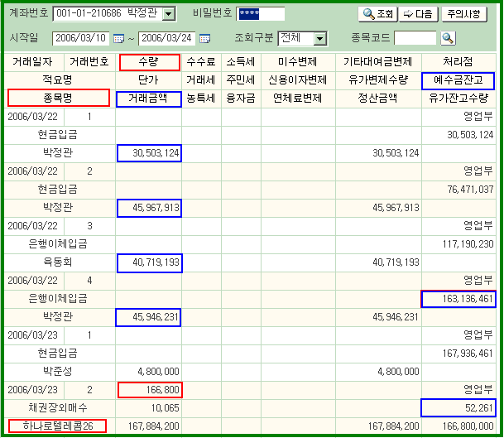Image resolution: width=504 pixels, height=438 pixels.
Task: Click the 수량 column header
Action: click(149, 62)
